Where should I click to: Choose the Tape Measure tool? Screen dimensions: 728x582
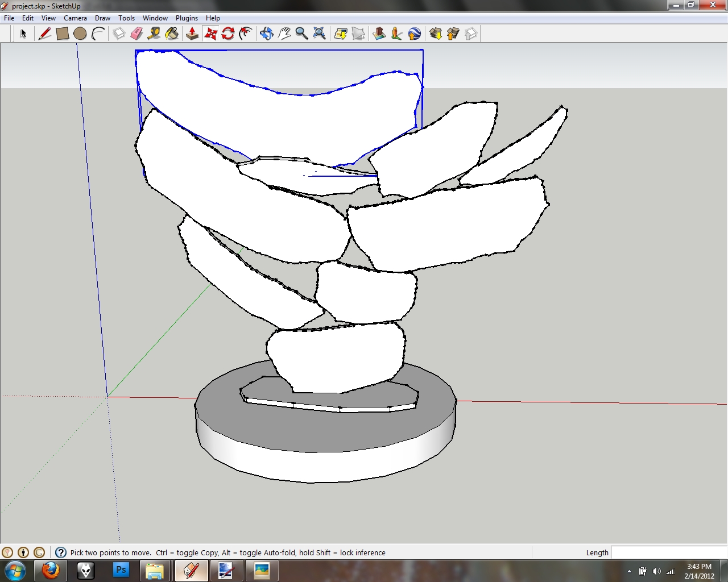click(x=154, y=34)
